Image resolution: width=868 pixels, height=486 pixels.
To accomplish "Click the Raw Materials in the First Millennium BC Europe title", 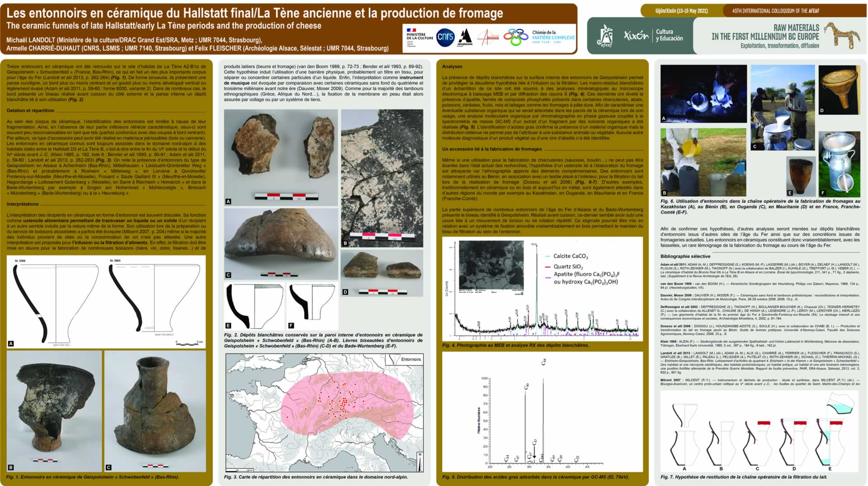I will coord(765,32).
